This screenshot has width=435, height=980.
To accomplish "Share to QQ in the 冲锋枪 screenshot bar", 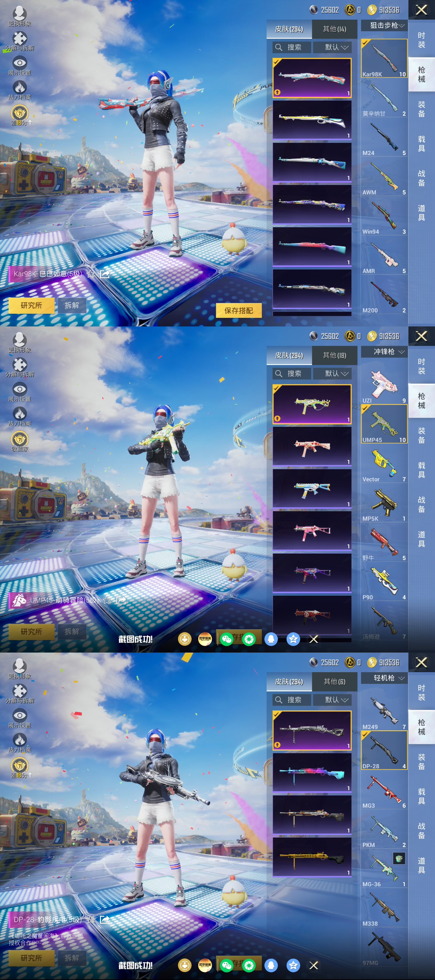I will tap(271, 639).
